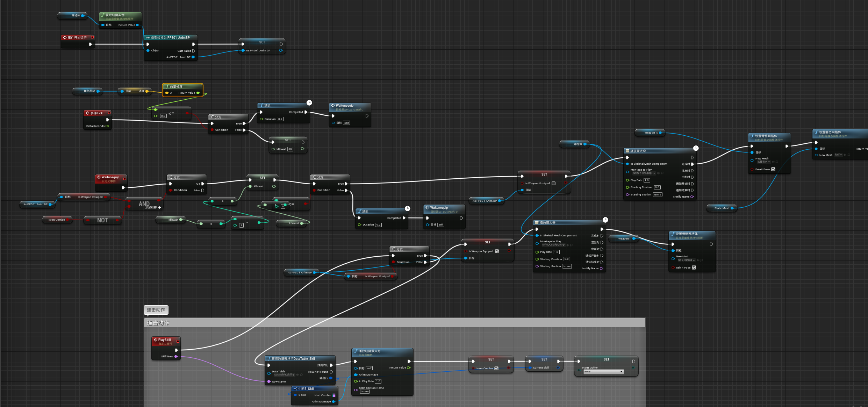Click the 连击动作 comment bubble label
This screenshot has height=407, width=868.
(x=156, y=310)
